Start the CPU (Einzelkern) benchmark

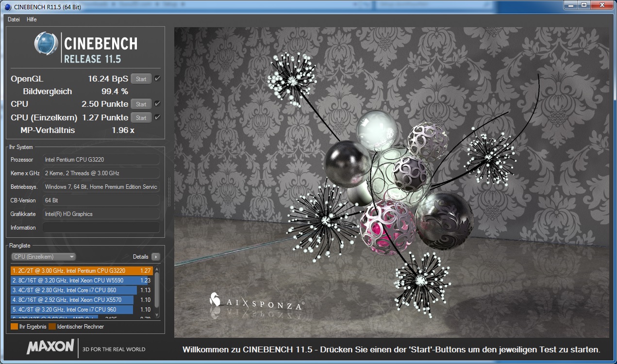[x=141, y=118]
